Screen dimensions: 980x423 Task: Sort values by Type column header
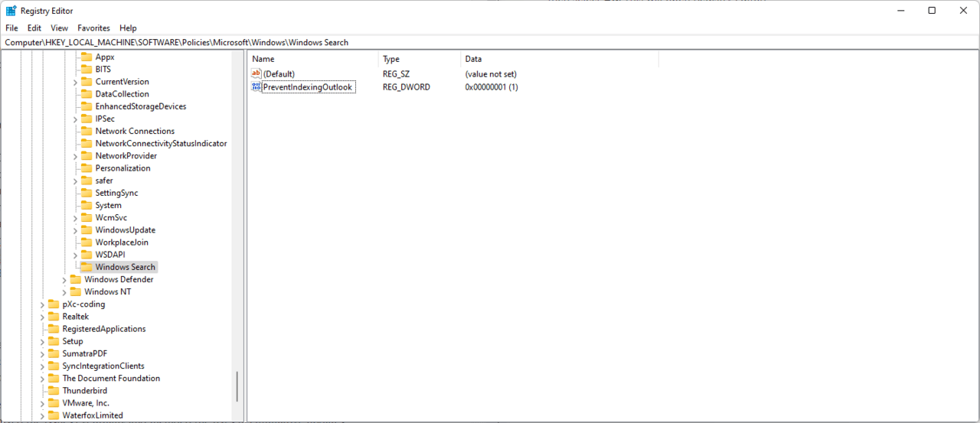(x=420, y=59)
